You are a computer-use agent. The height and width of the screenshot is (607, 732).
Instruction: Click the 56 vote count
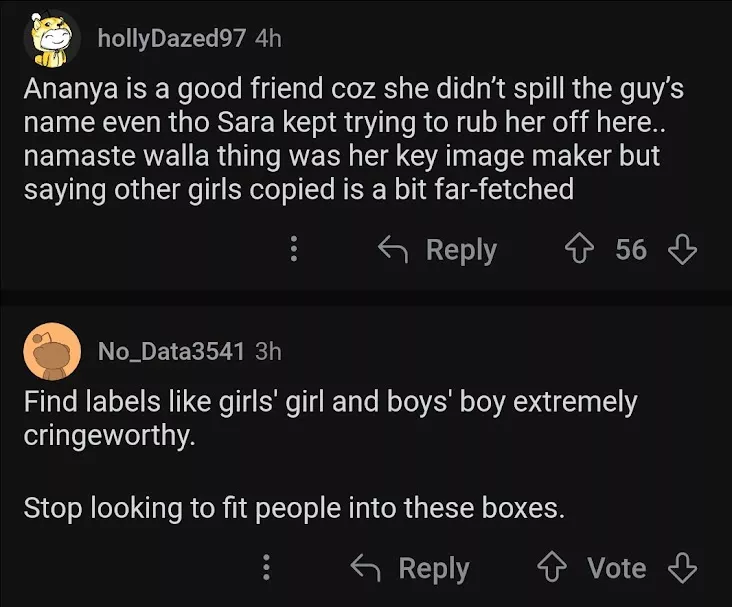tap(631, 249)
